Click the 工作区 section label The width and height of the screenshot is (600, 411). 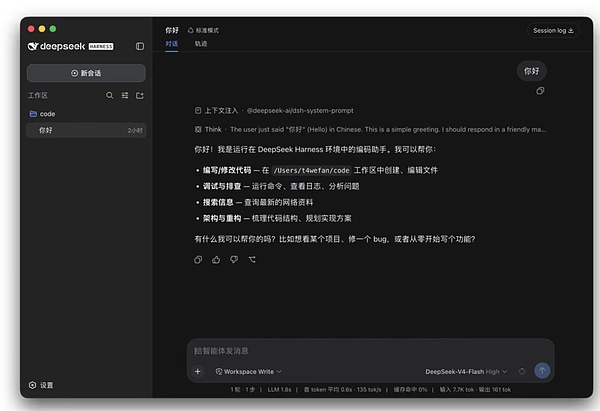tap(38, 95)
